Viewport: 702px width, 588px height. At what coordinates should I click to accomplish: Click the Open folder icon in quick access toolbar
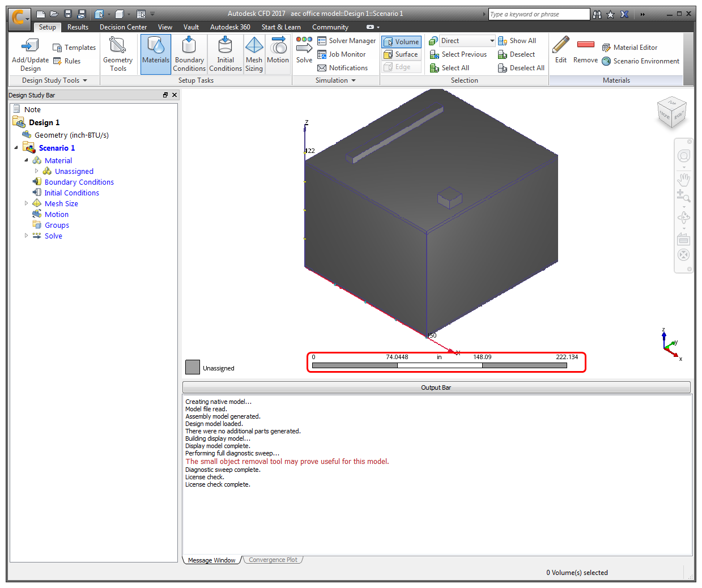click(54, 14)
